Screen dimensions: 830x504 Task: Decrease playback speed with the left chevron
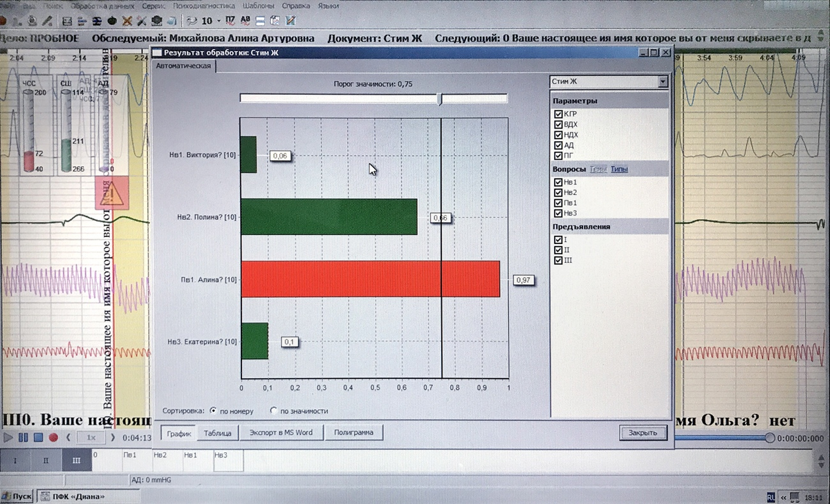point(68,438)
